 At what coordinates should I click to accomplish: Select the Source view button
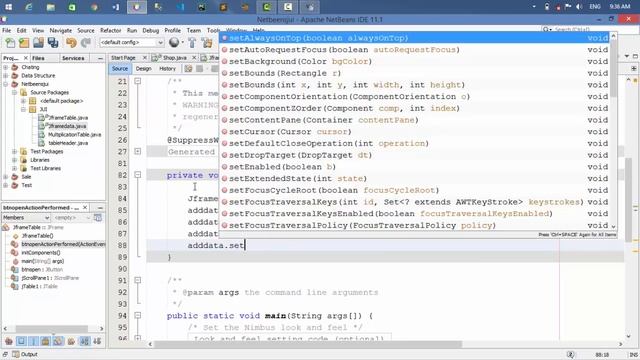pyautogui.click(x=120, y=69)
